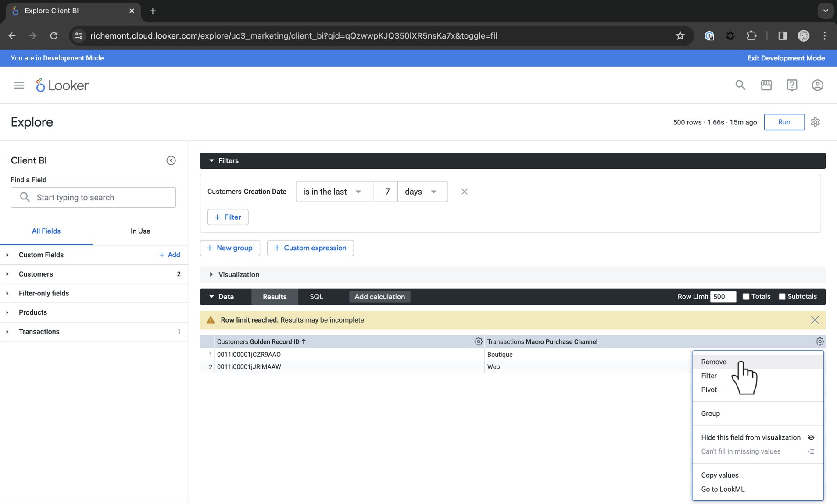The width and height of the screenshot is (837, 504).
Task: Collapse the field picker arrow icon
Action: point(171,160)
